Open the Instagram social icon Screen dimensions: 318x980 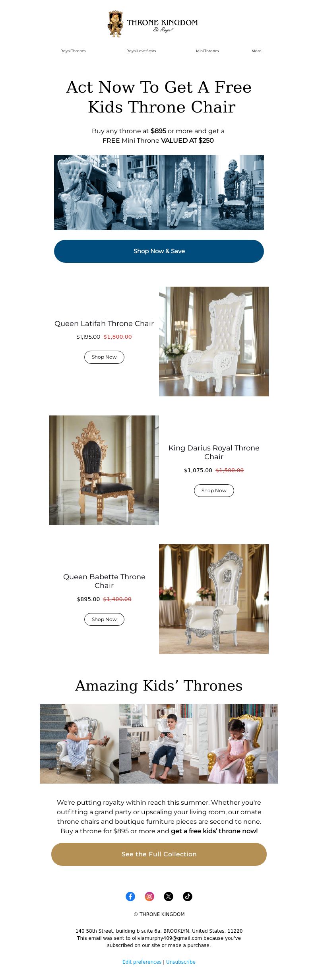(149, 896)
